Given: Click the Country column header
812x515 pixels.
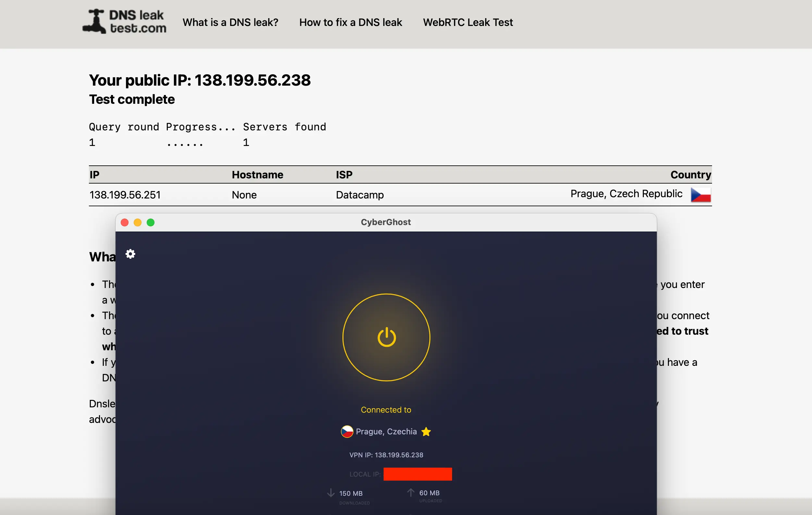Looking at the screenshot, I should pyautogui.click(x=691, y=174).
